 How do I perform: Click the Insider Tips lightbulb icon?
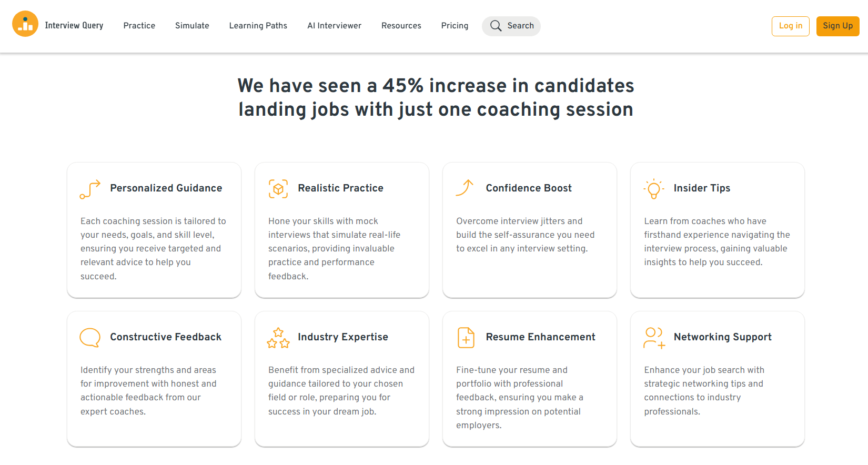point(653,189)
